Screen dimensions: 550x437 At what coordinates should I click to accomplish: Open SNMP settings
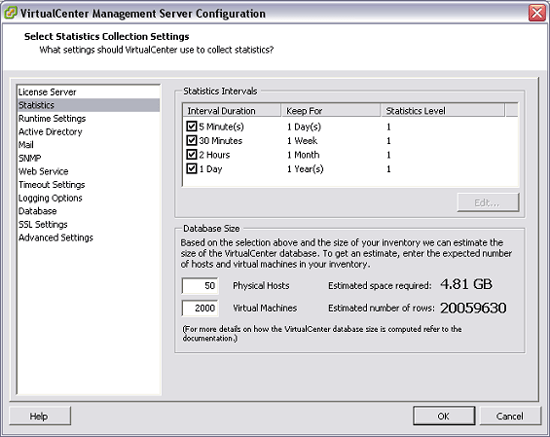[x=88, y=158]
